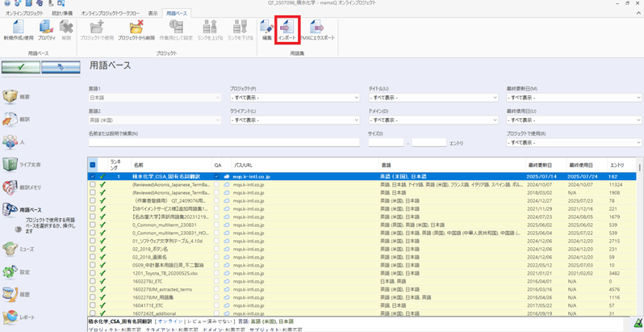The image size is (644, 332).
Task: Enable the QA checkbox for 0509_中計基本用語日英_不二製油
Action: coord(217,266)
